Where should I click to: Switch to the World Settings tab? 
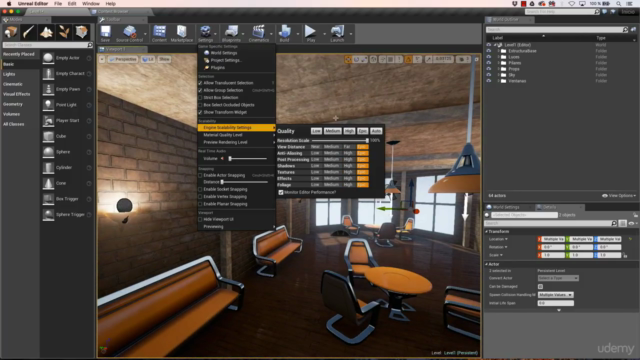pyautogui.click(x=506, y=207)
